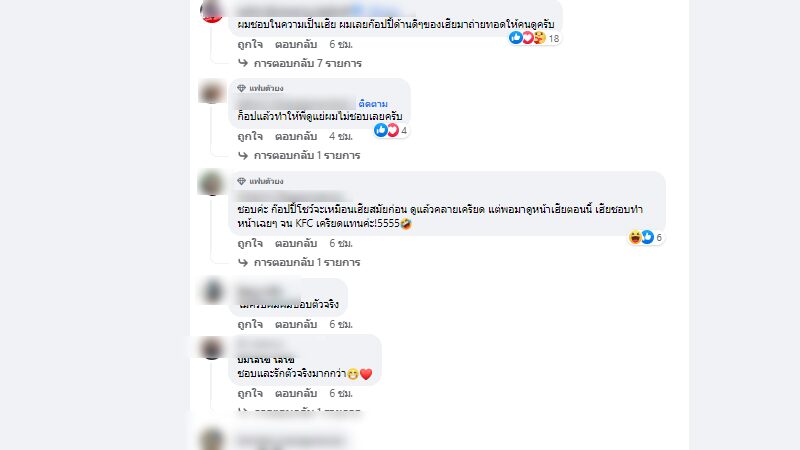Open reaction icons showing 18 reactions
The width and height of the screenshot is (800, 450).
534,38
